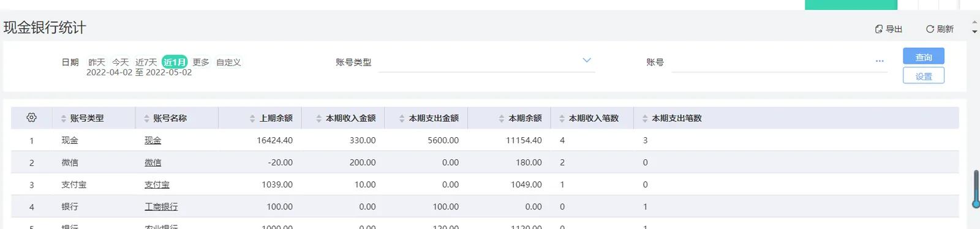Expand the 账号类型 dropdown arrow

click(x=587, y=60)
